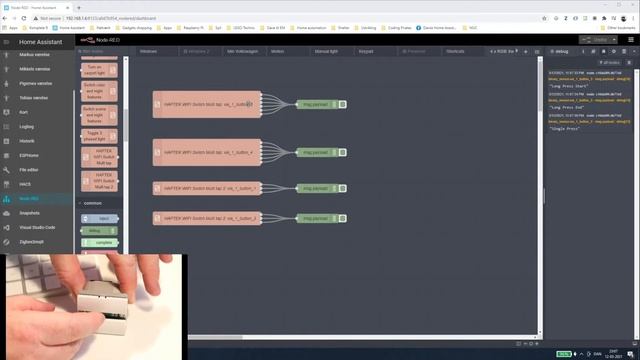Click the Visual Studio Code icon
The image size is (640, 360).
tap(6, 228)
